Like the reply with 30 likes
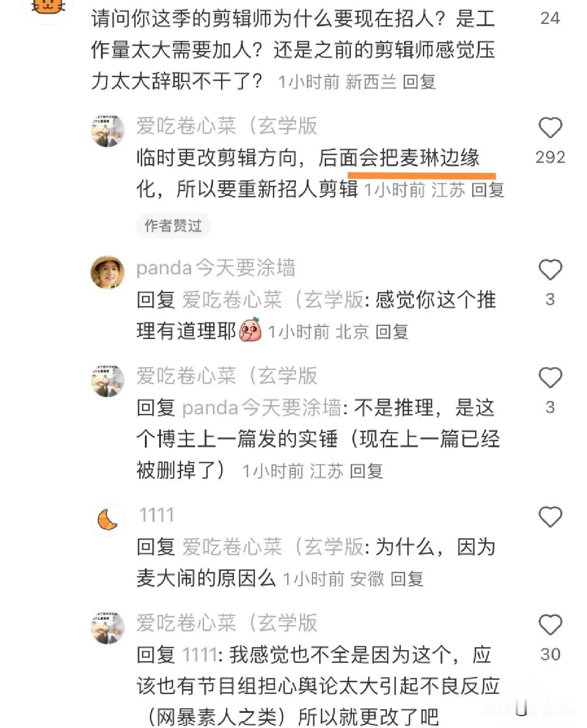The width and height of the screenshot is (587, 728). (550, 625)
